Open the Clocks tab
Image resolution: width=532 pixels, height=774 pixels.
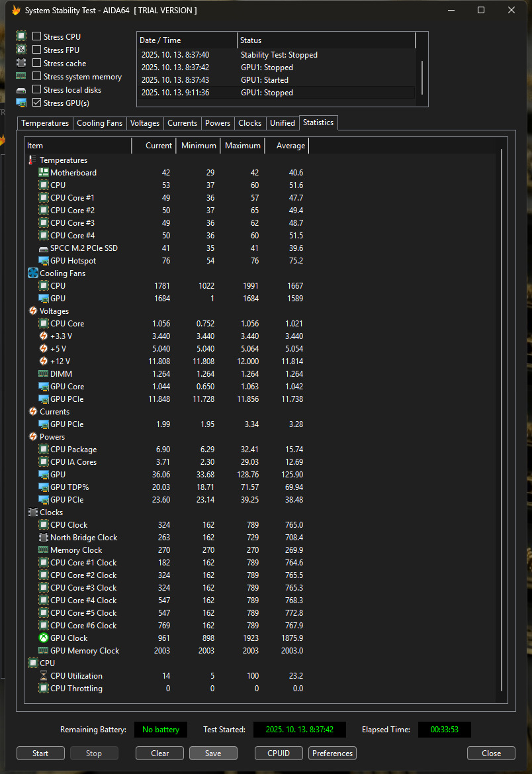(x=249, y=123)
